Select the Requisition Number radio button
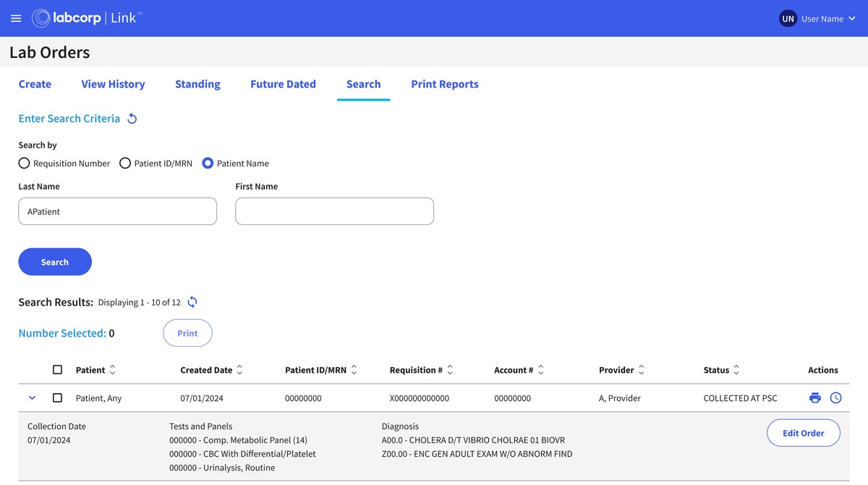 click(x=24, y=163)
